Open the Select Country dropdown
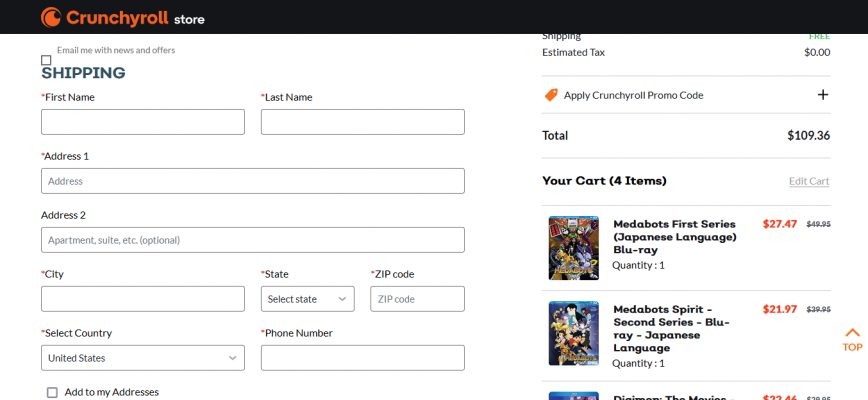The image size is (868, 400). 142,358
